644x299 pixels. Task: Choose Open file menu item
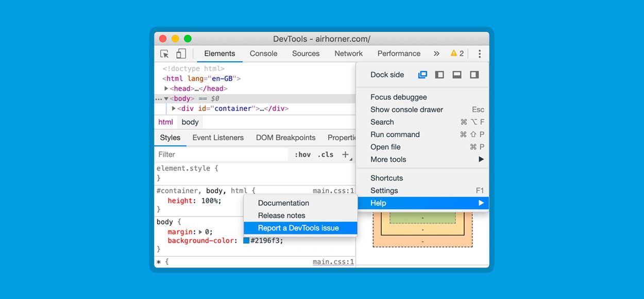[x=422, y=147]
